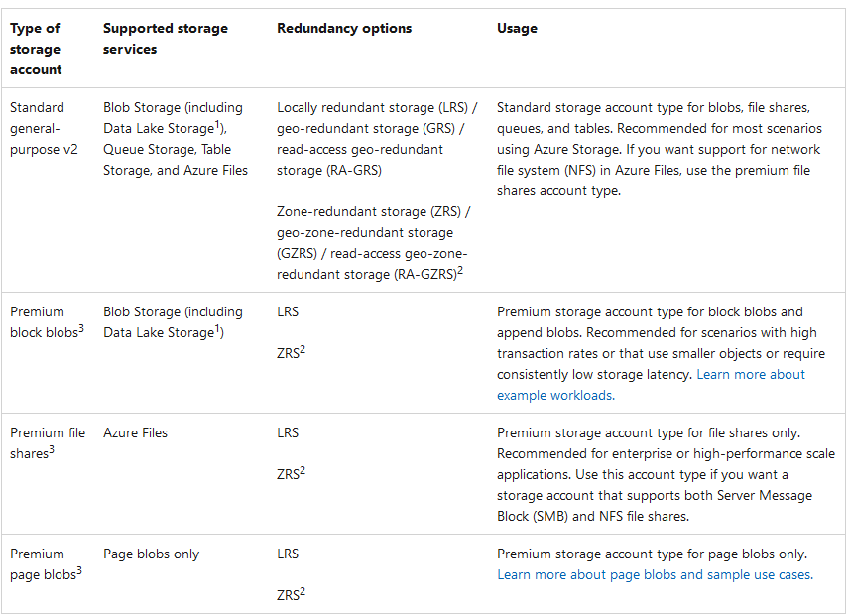This screenshot has height=616, width=849.
Task: Select the 'Redundancy options' column header
Action: tap(344, 29)
